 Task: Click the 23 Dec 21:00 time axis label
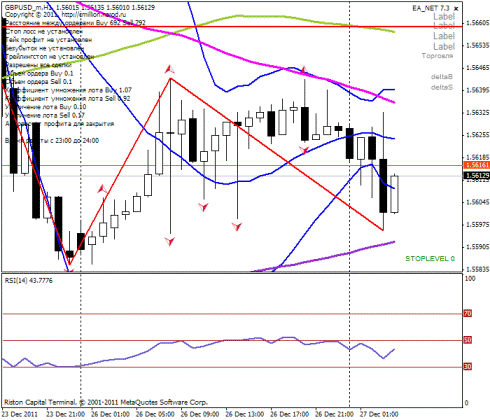tap(65, 414)
